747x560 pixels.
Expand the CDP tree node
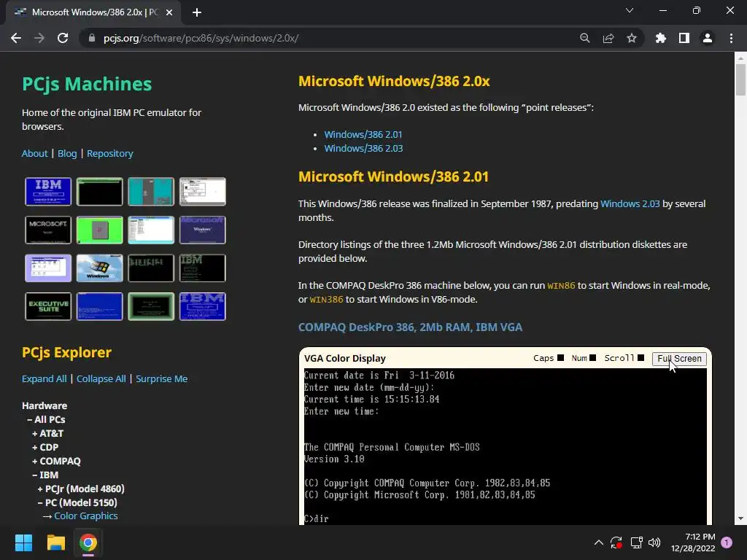(x=45, y=447)
